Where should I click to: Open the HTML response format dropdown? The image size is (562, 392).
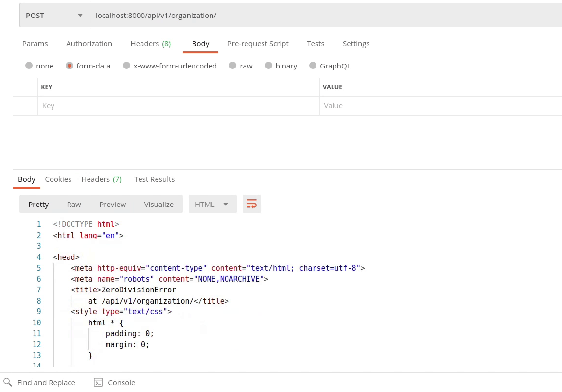(x=212, y=204)
